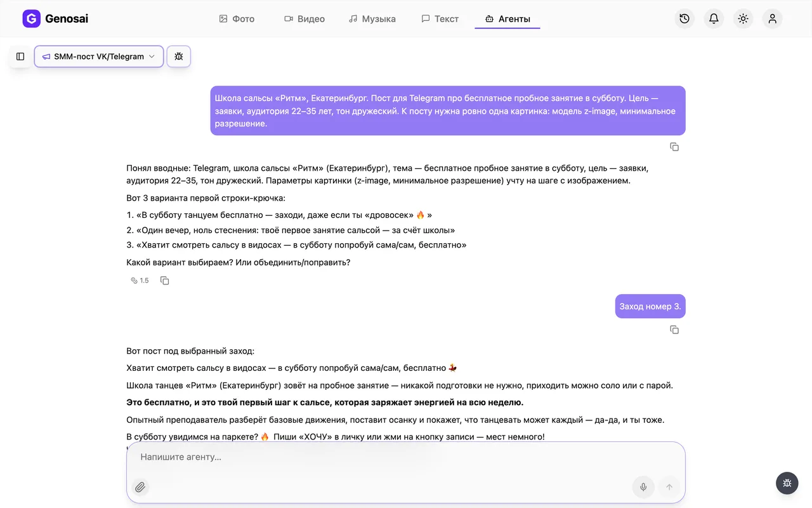Click hook variant 2 'Один вечер, ноль стеснения'
The height and width of the screenshot is (508, 812).
[291, 231]
